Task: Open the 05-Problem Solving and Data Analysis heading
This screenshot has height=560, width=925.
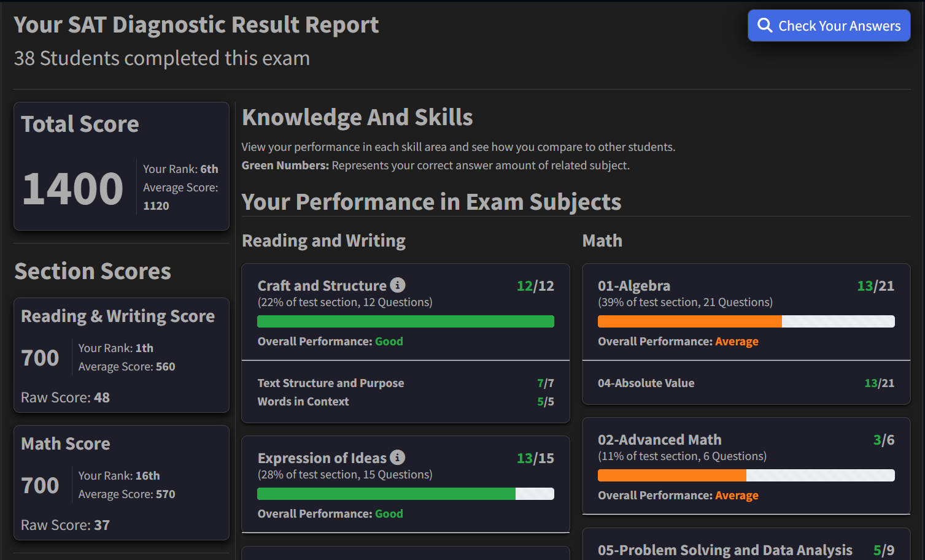Action: tap(725, 550)
